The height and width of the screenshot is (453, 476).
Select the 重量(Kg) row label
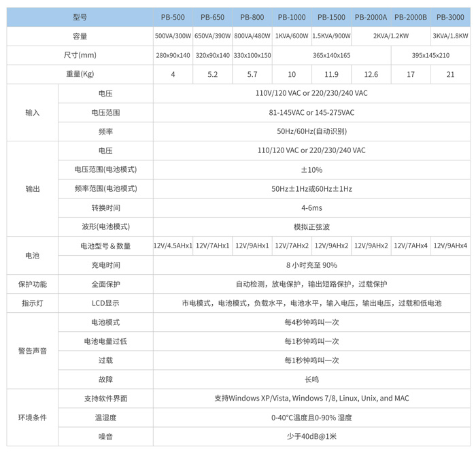80,74
